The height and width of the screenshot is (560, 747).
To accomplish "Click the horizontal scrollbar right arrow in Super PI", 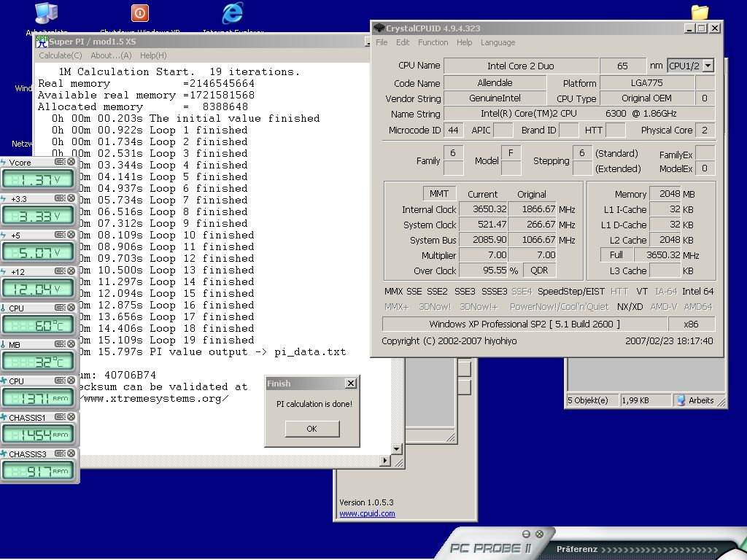I will [385, 460].
